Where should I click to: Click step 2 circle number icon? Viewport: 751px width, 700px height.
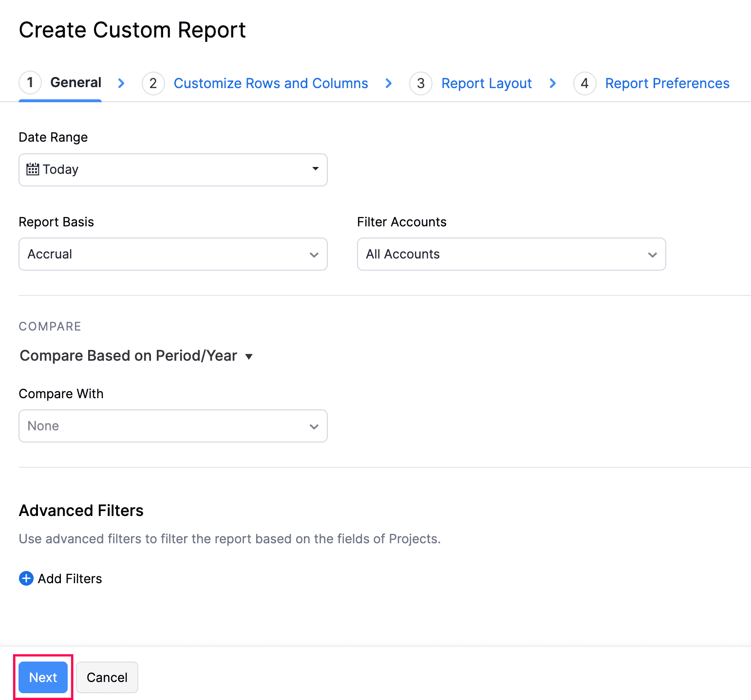pos(153,84)
